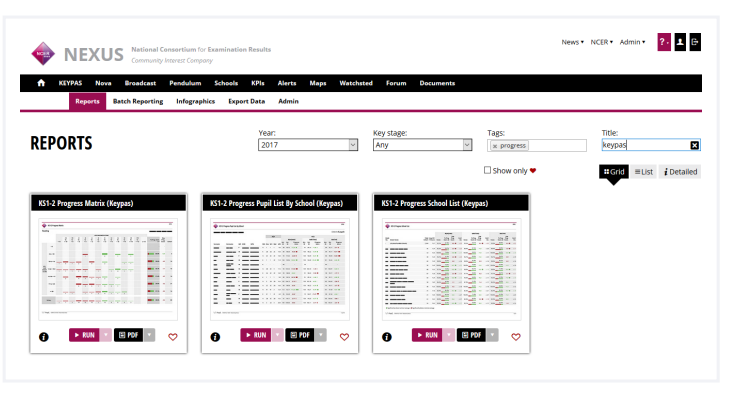This screenshot has height=399, width=734.
Task: Open the user profile icon
Action: click(x=680, y=42)
